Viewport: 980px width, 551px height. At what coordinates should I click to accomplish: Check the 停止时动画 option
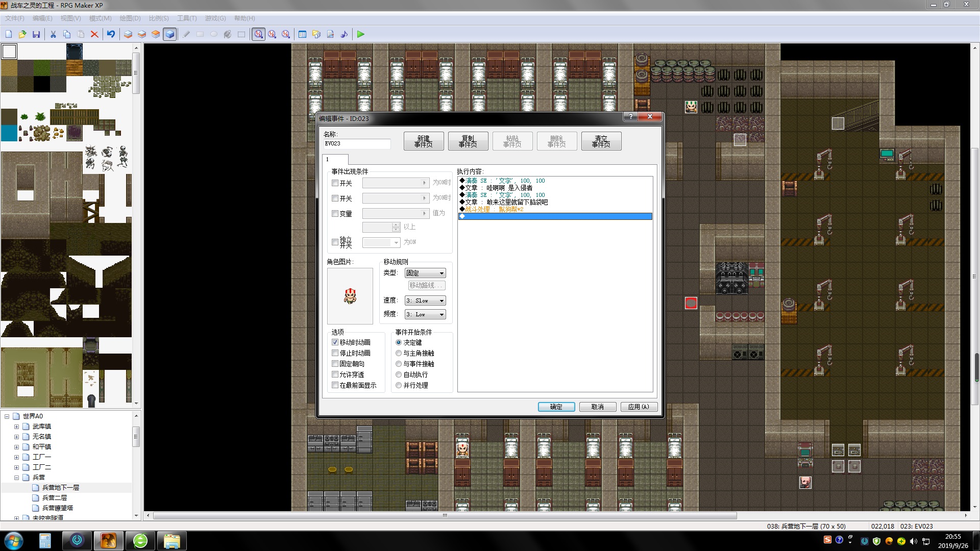[335, 353]
